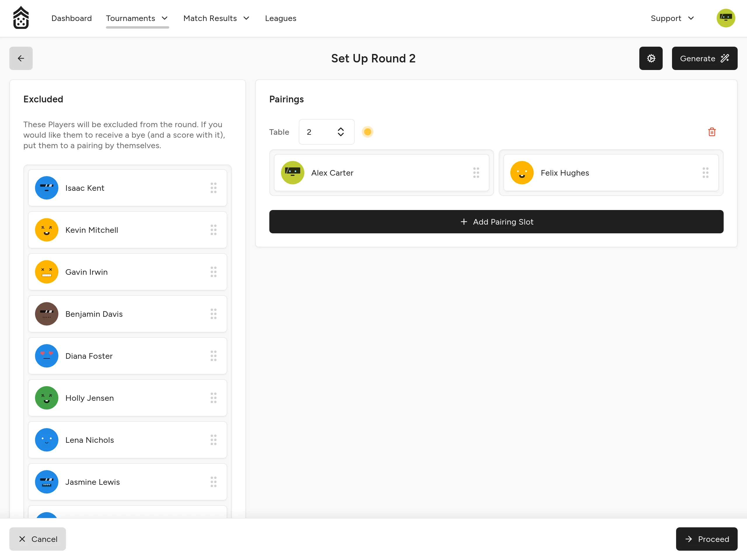Click Benjamin Davis's drag handle

pyautogui.click(x=213, y=314)
